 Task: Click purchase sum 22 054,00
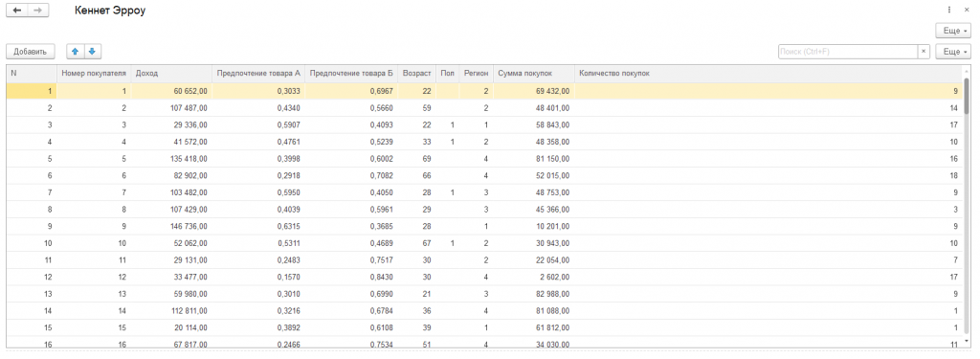[x=553, y=260]
